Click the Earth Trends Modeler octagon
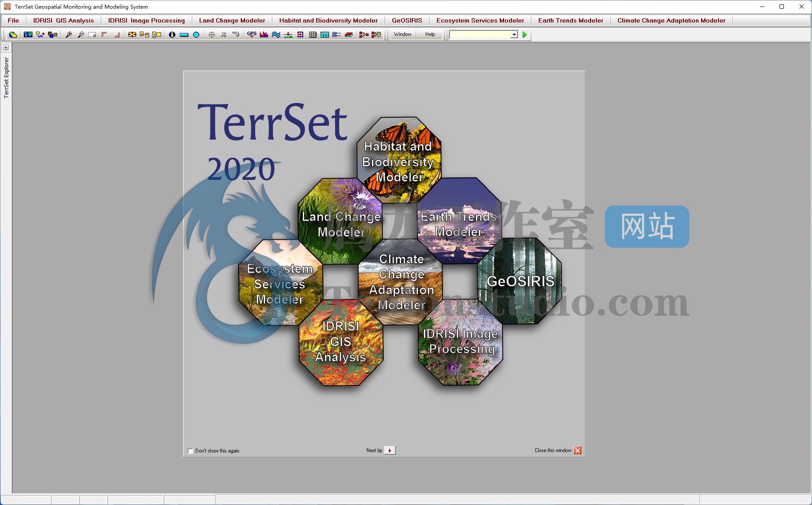Screen dimensions: 812x505 [x=459, y=220]
